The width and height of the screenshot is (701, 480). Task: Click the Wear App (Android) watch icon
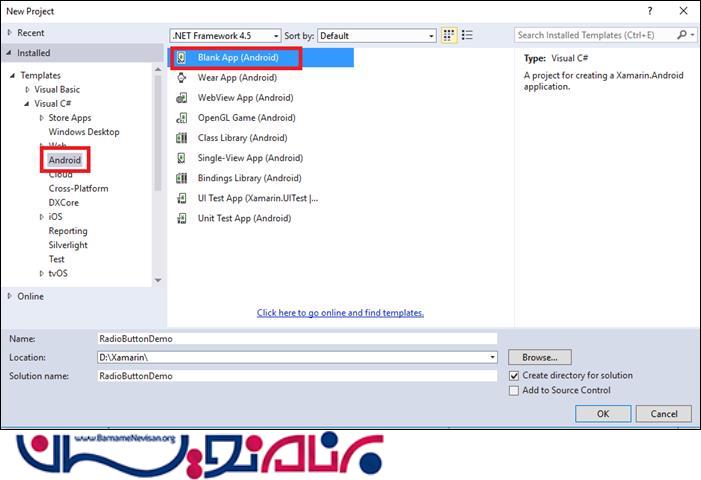[x=182, y=78]
